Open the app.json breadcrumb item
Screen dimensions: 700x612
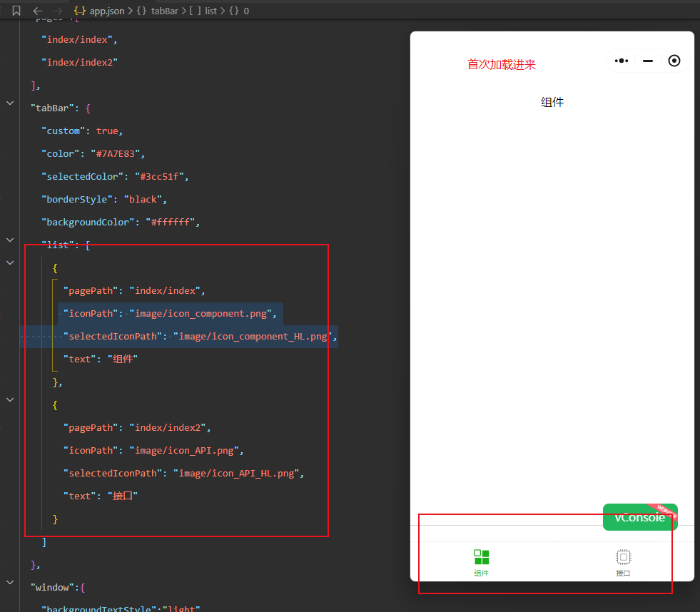click(x=100, y=11)
